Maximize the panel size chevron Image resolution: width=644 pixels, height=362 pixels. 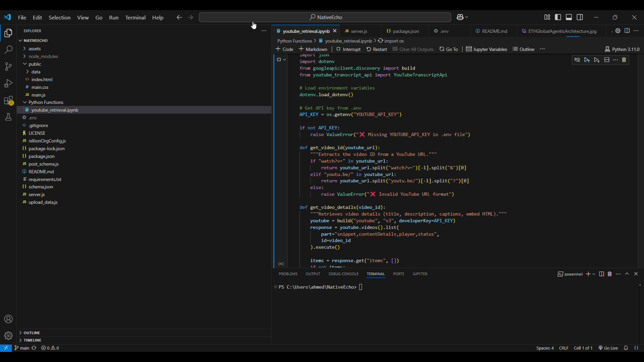pyautogui.click(x=627, y=274)
